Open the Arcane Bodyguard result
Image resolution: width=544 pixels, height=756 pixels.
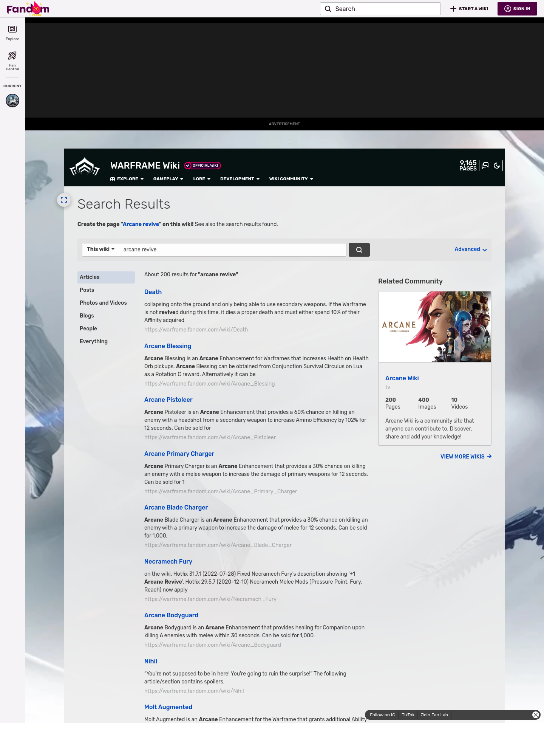pos(171,615)
